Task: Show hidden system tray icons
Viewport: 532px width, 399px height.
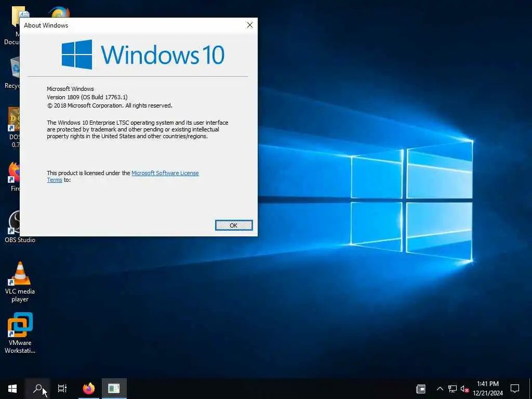Action: pyautogui.click(x=440, y=389)
